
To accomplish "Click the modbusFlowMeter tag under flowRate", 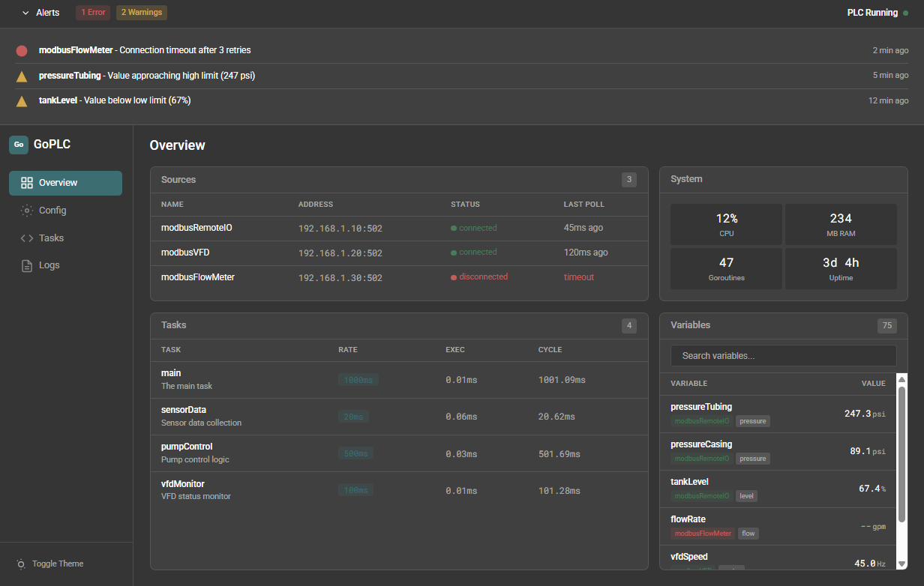I will tap(703, 534).
